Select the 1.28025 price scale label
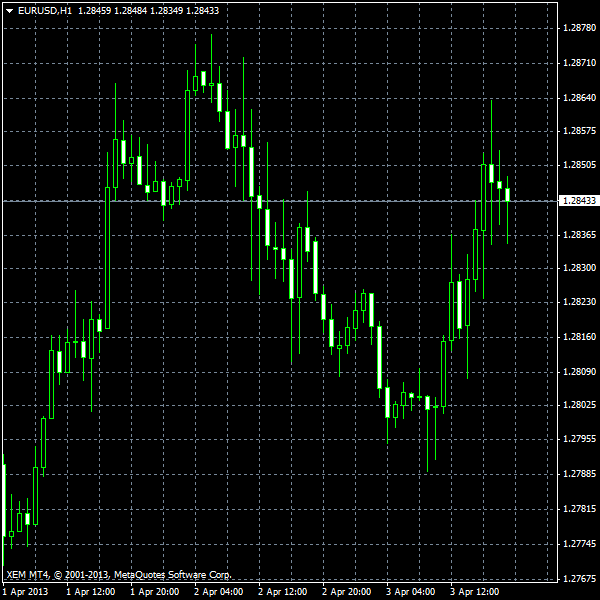 (x=580, y=405)
